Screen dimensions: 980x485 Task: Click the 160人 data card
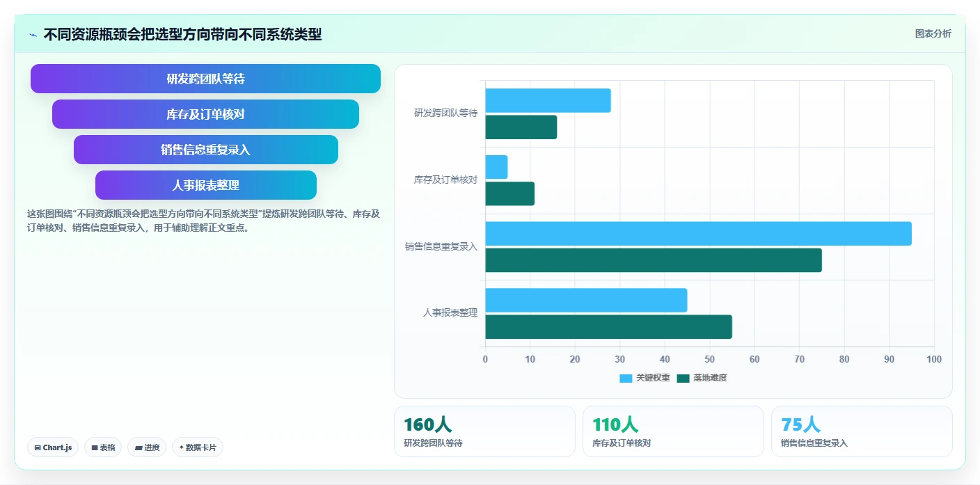click(484, 431)
